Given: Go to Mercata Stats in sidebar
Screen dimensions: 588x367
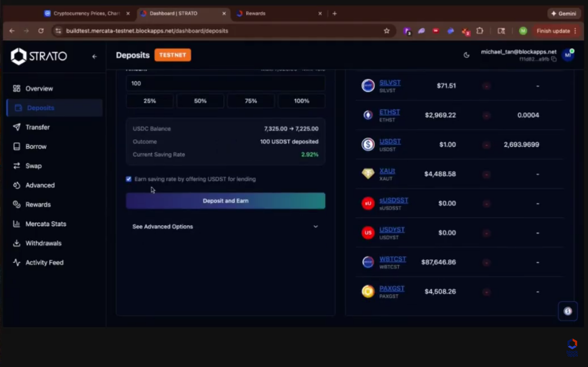Looking at the screenshot, I should tap(46, 224).
